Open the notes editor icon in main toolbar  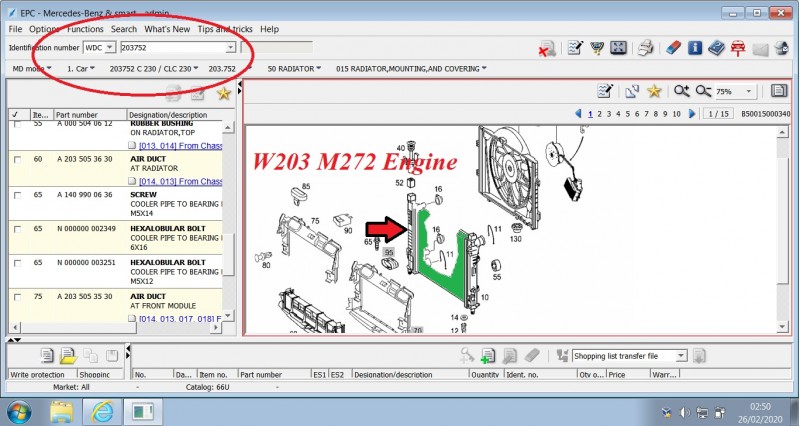[575, 48]
